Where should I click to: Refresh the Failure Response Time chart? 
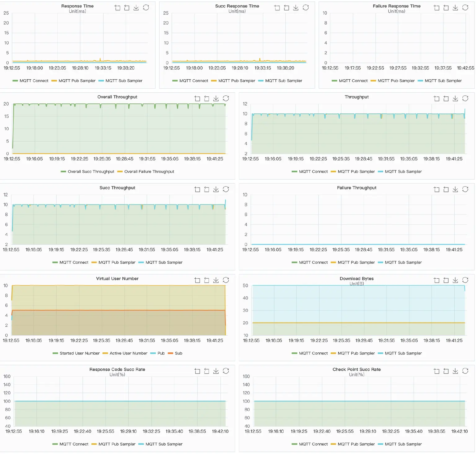click(x=465, y=8)
